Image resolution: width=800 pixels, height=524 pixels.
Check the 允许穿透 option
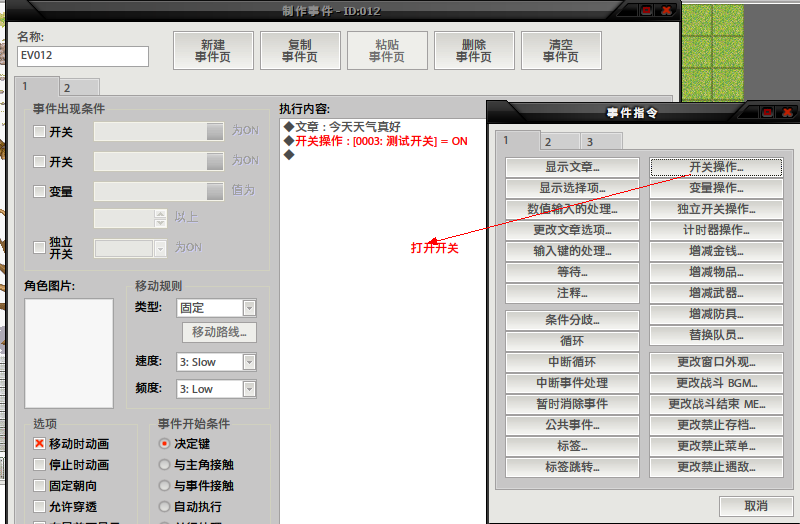(39, 506)
